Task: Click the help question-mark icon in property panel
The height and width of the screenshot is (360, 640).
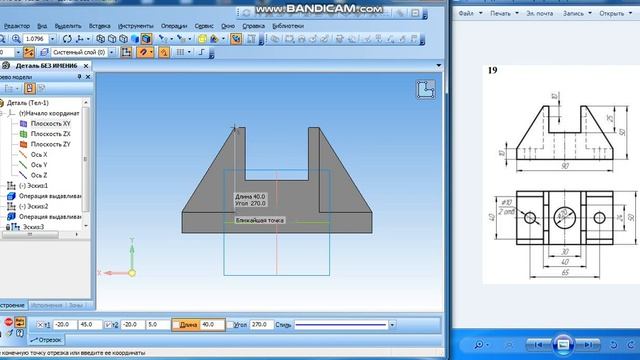Action: tap(20, 333)
